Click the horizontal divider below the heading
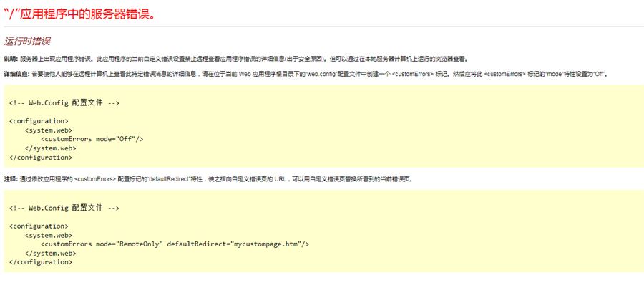This screenshot has height=288, width=644. pyautogui.click(x=322, y=27)
